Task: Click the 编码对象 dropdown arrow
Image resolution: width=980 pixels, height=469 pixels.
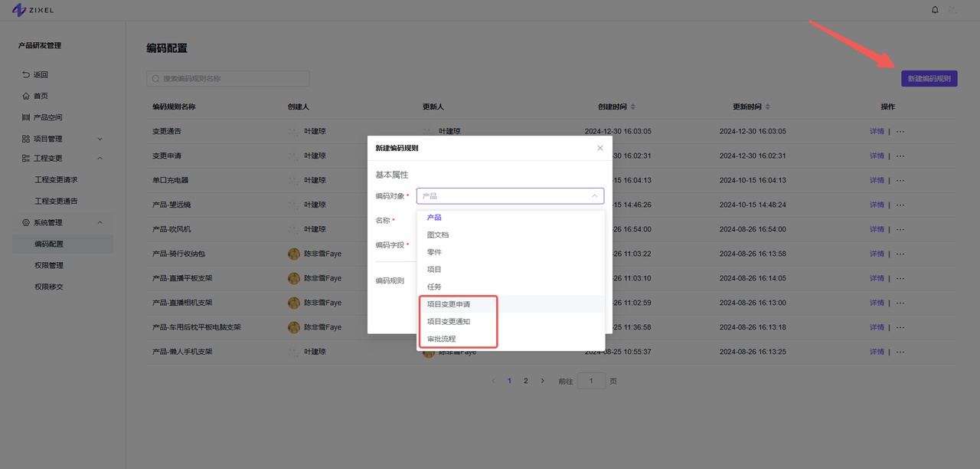Action: [595, 196]
